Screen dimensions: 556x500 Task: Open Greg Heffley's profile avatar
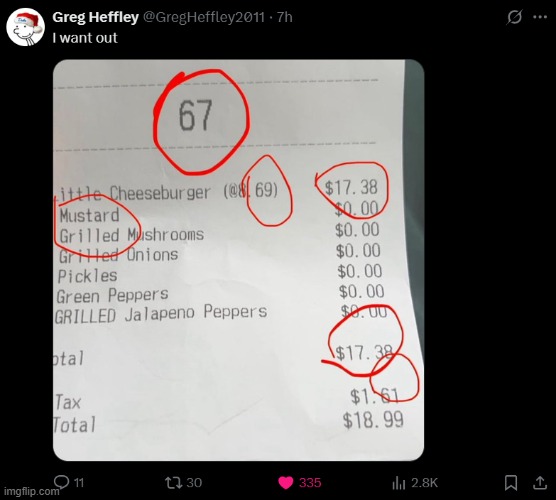pyautogui.click(x=26, y=27)
